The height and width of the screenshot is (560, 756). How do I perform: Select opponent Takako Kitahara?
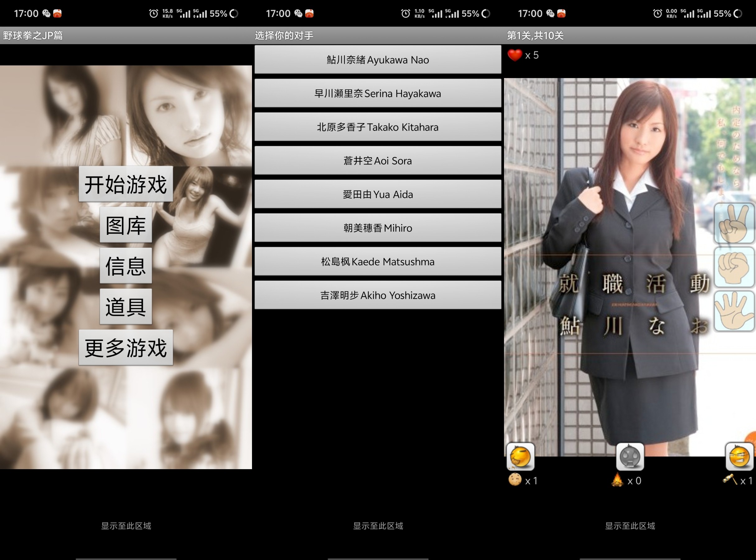pos(378,127)
